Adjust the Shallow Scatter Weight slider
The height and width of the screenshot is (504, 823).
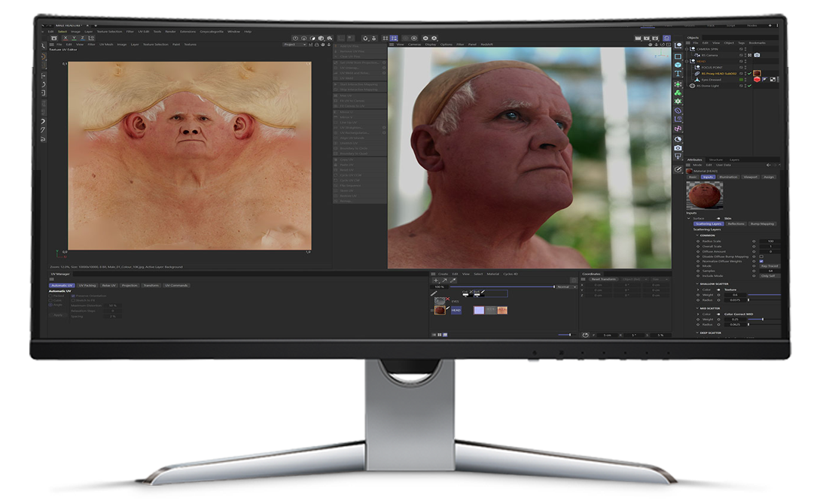[x=765, y=295]
